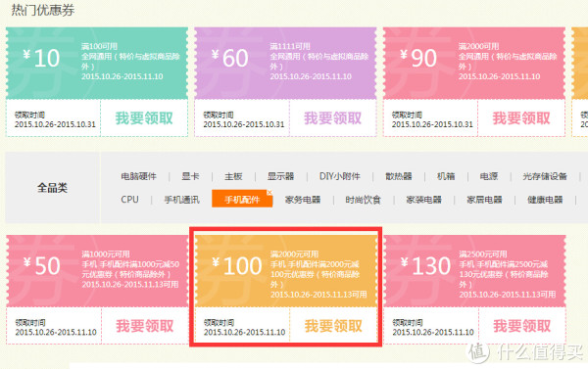Choose the CPU category
588x369 pixels.
tap(129, 200)
